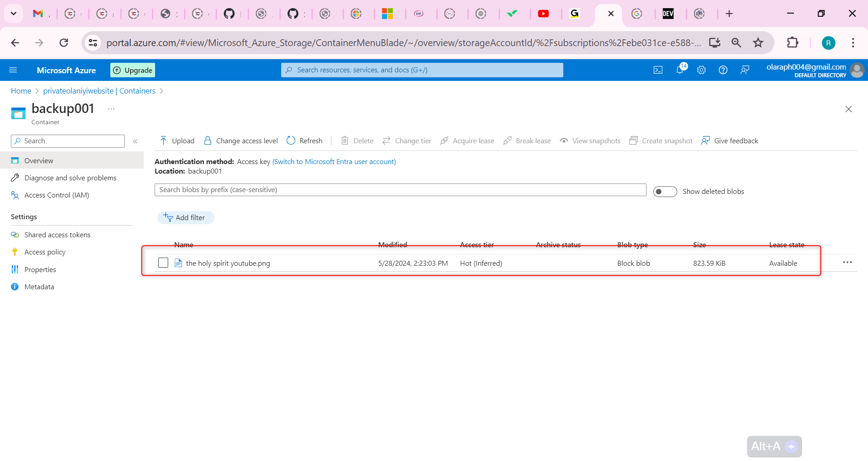Sort by Blob type column header
868x461 pixels.
point(632,245)
